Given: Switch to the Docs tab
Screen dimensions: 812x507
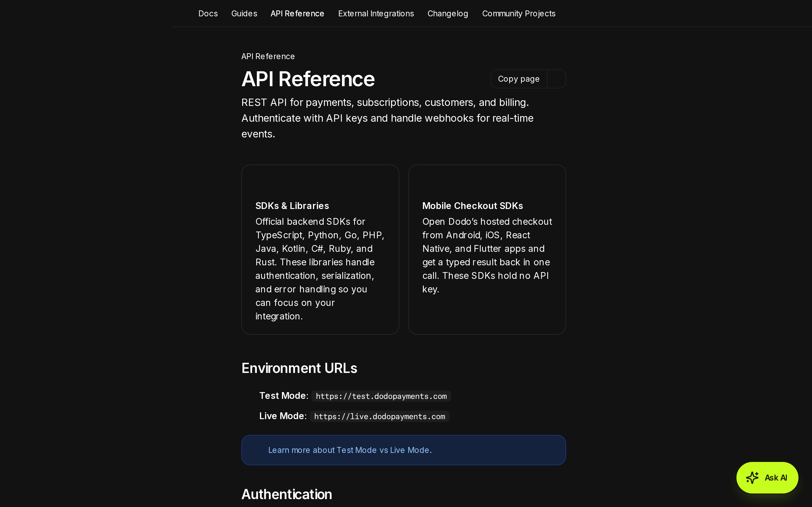Looking at the screenshot, I should (x=208, y=14).
